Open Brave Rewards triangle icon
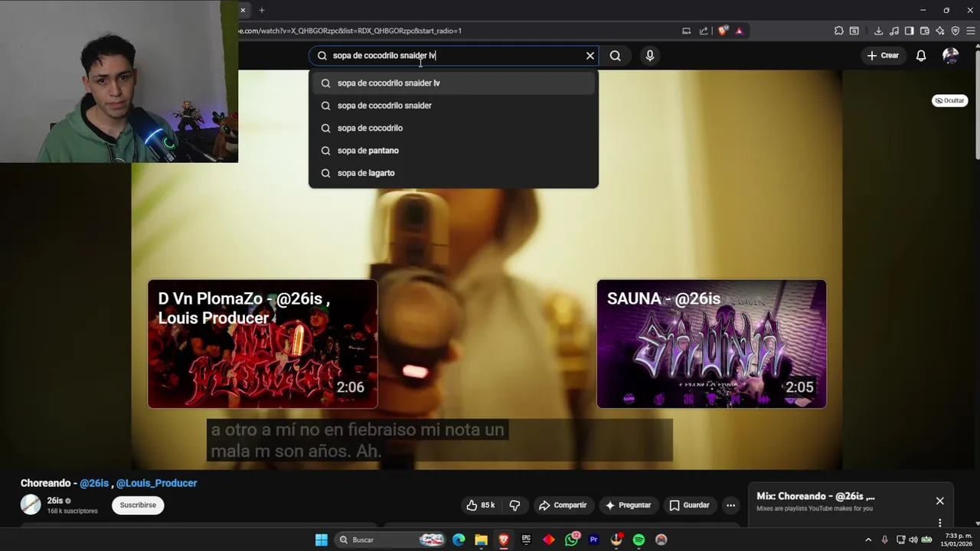Image resolution: width=980 pixels, height=551 pixels. point(739,31)
